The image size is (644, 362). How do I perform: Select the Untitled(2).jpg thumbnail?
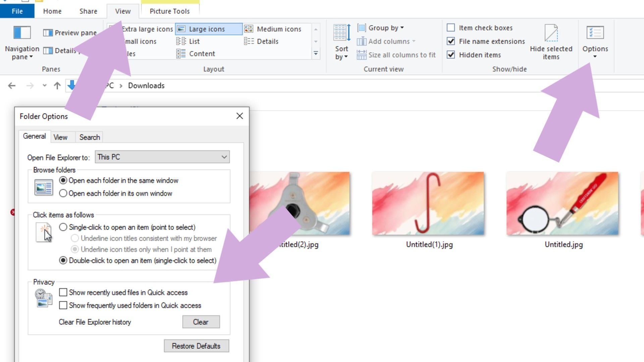(x=300, y=203)
